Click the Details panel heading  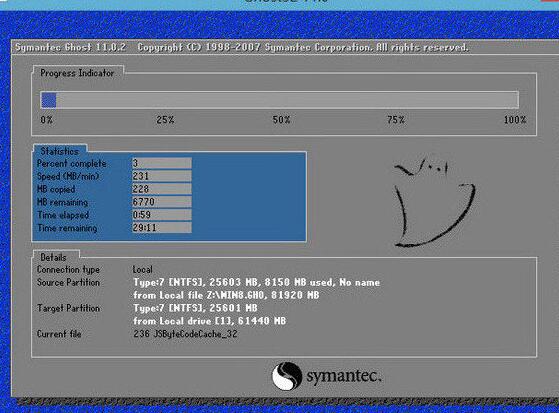click(x=53, y=257)
